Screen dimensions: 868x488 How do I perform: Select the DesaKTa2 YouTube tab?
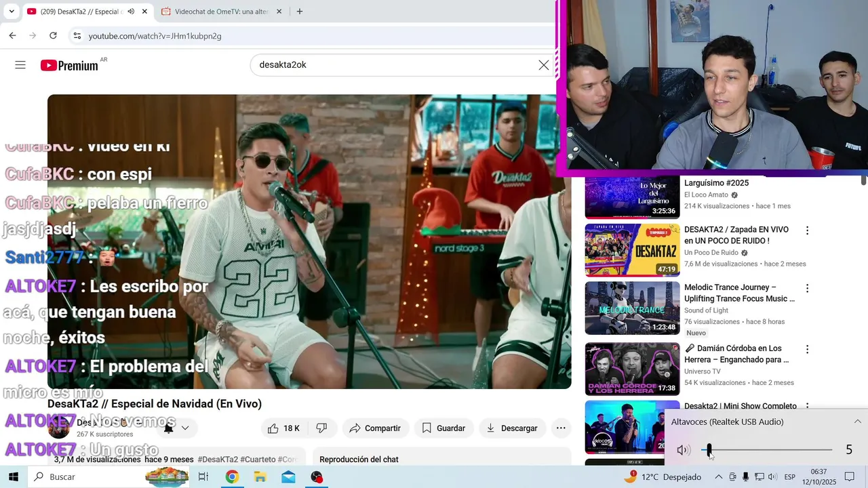tap(81, 12)
